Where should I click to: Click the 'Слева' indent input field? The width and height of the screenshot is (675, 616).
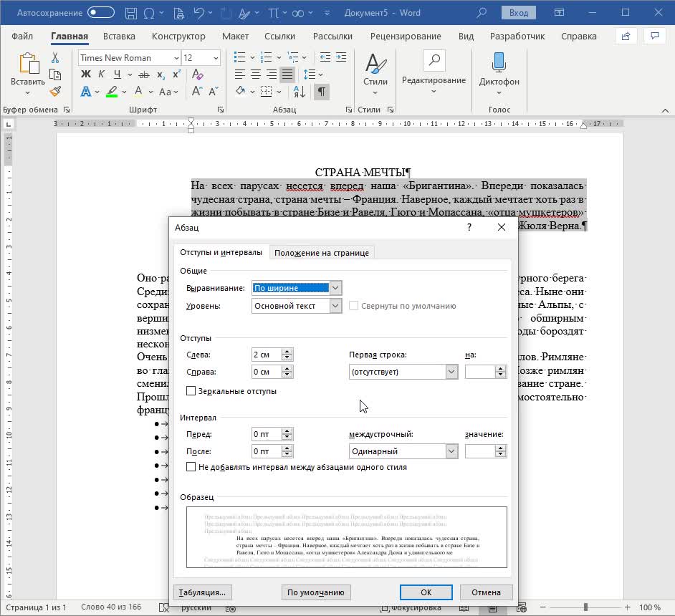coord(267,355)
